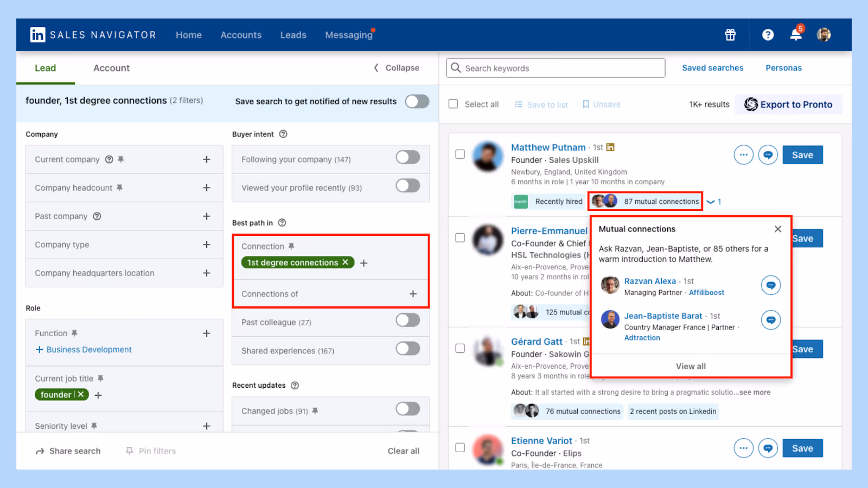Click Export to Pronto button

[x=788, y=104]
